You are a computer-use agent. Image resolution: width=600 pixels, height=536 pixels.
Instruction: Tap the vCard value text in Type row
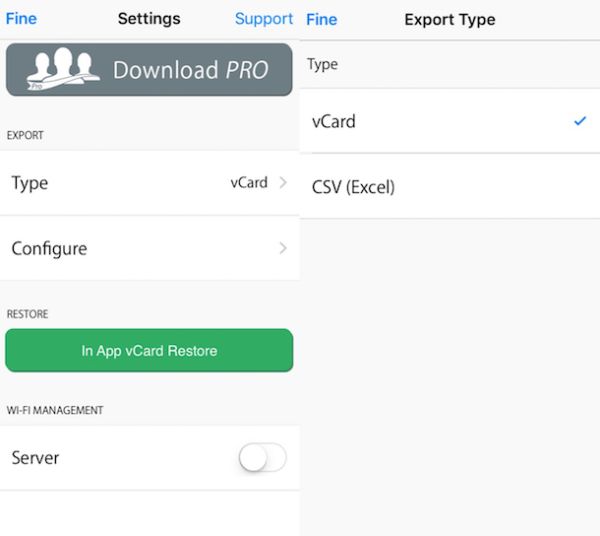(x=249, y=182)
